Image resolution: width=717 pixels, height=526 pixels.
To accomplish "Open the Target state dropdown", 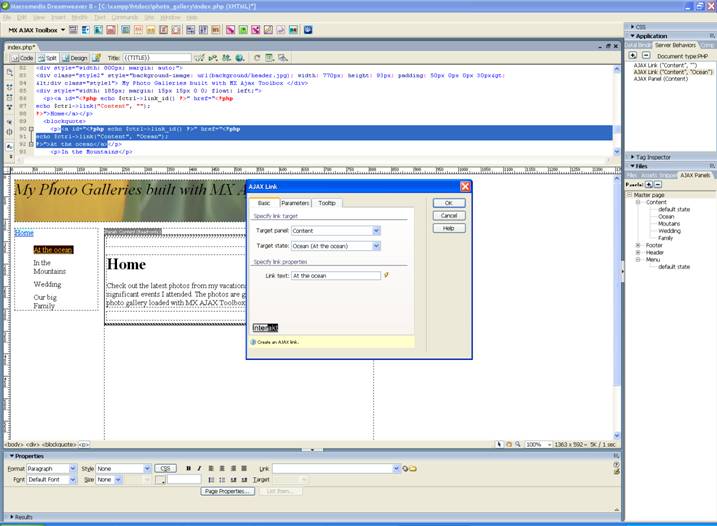I will [376, 245].
